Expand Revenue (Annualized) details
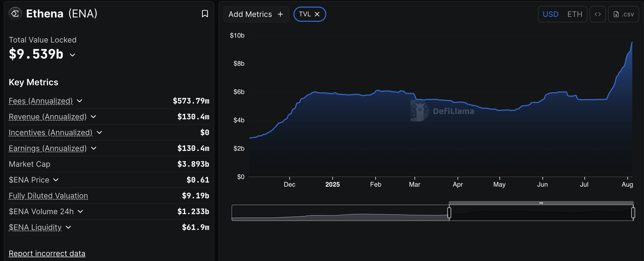644x261 pixels. click(93, 117)
